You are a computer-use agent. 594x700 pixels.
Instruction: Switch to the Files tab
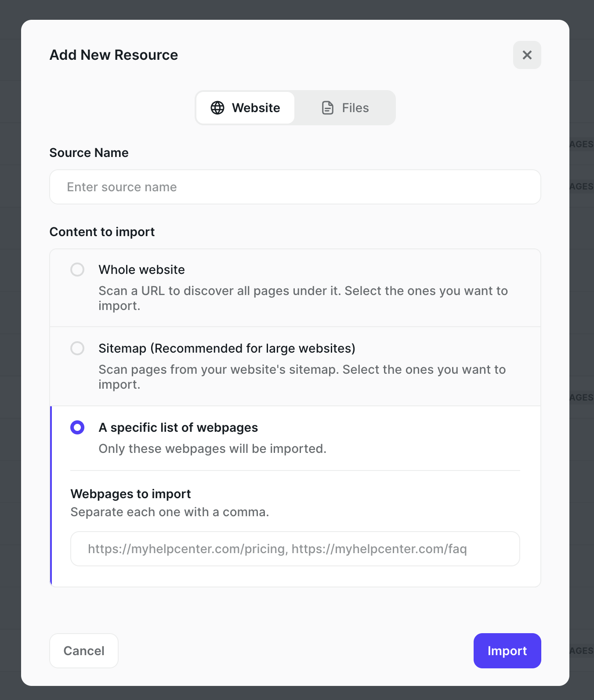click(345, 108)
